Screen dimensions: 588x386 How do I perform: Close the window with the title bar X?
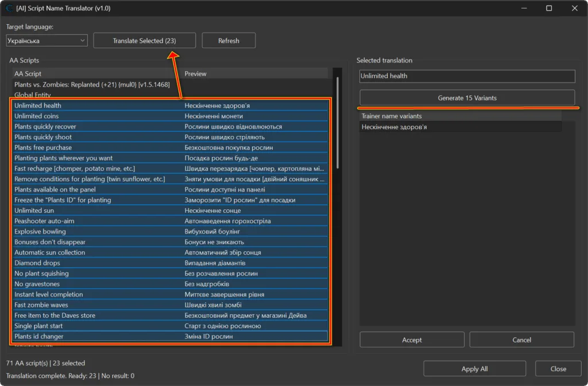point(574,8)
